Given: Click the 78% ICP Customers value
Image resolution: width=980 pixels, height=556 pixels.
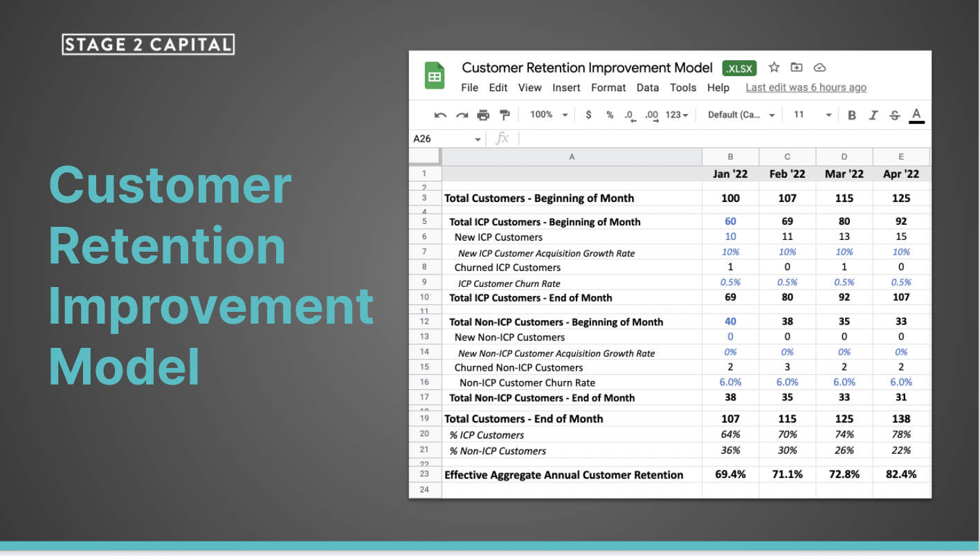Looking at the screenshot, I should (x=901, y=435).
